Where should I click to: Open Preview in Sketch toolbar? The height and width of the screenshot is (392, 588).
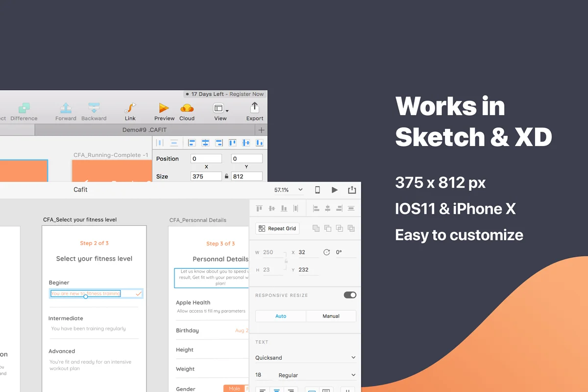click(164, 108)
